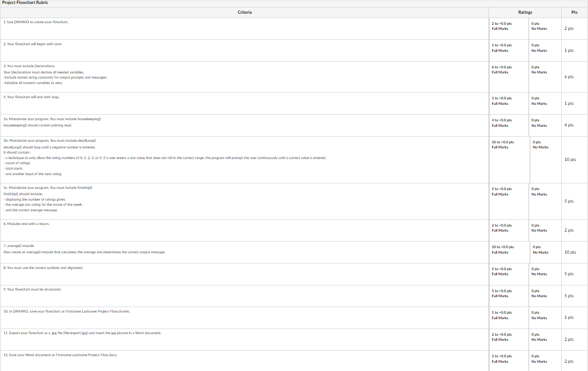Click "8. You must use the correct symbols and alignment."
The image size is (588, 371).
(43, 268)
